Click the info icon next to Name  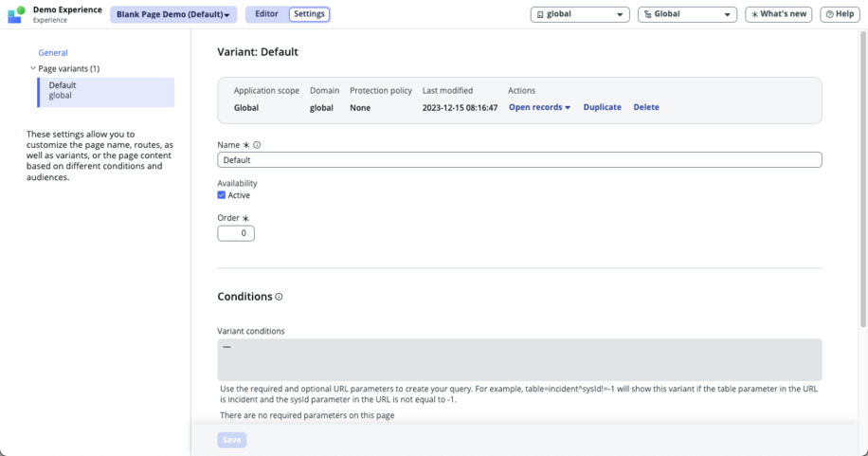pos(257,145)
